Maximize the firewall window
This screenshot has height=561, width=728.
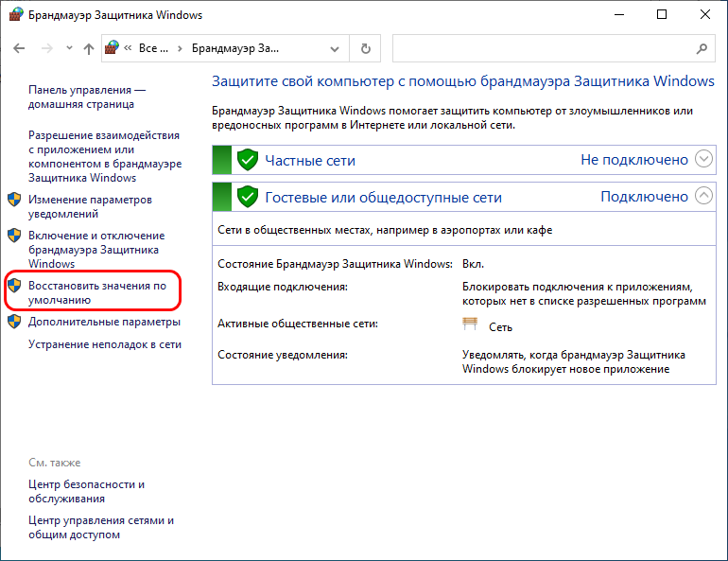click(x=662, y=15)
